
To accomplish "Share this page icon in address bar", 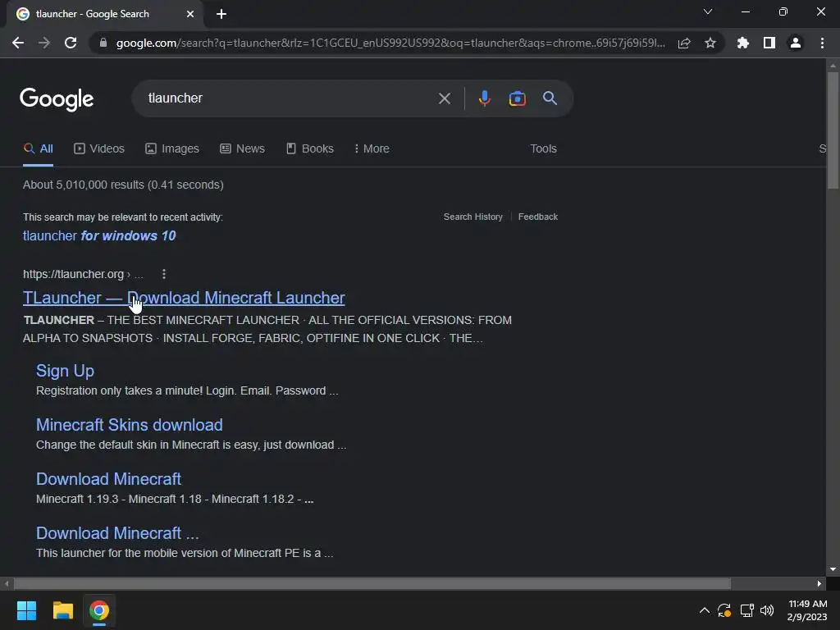I will pyautogui.click(x=684, y=43).
